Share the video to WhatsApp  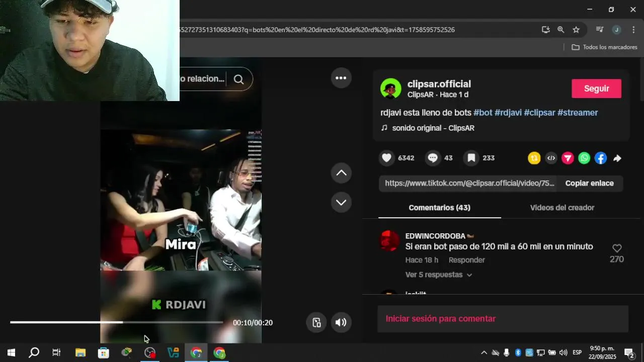(x=584, y=158)
